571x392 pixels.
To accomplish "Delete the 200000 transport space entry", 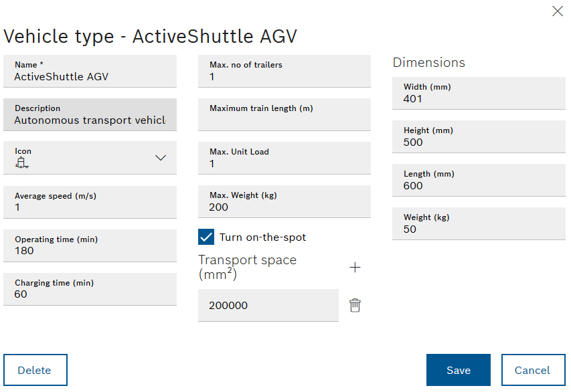I will [x=355, y=306].
